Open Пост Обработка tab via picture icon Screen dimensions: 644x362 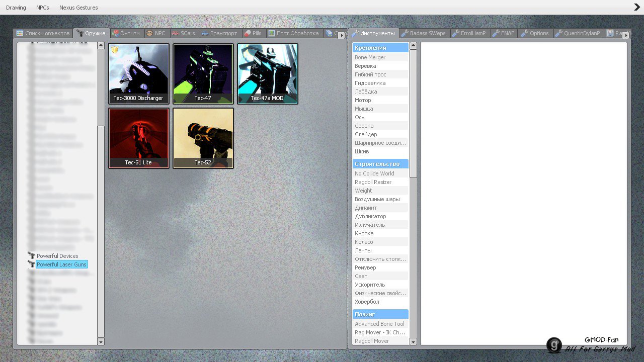tap(272, 33)
